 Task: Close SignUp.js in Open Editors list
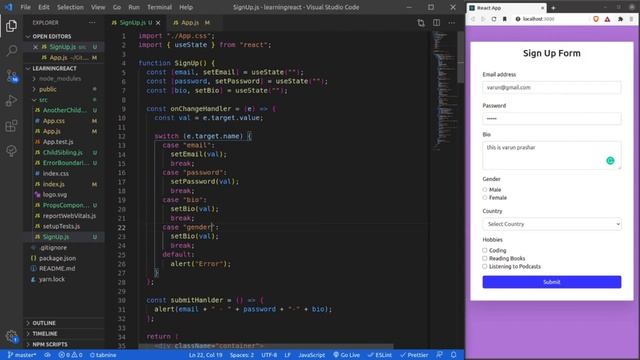[x=36, y=47]
